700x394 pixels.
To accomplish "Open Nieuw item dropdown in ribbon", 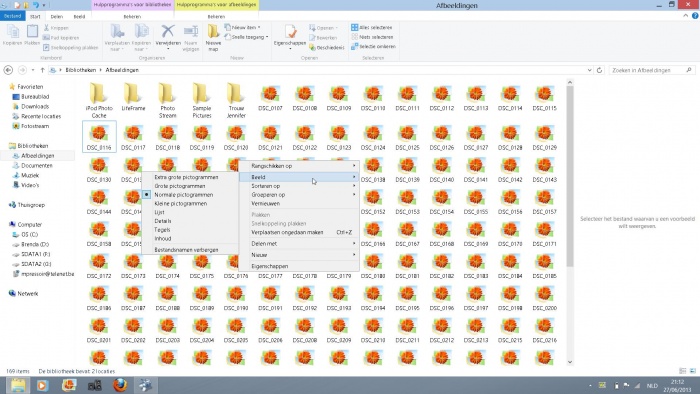I will tap(243, 27).
